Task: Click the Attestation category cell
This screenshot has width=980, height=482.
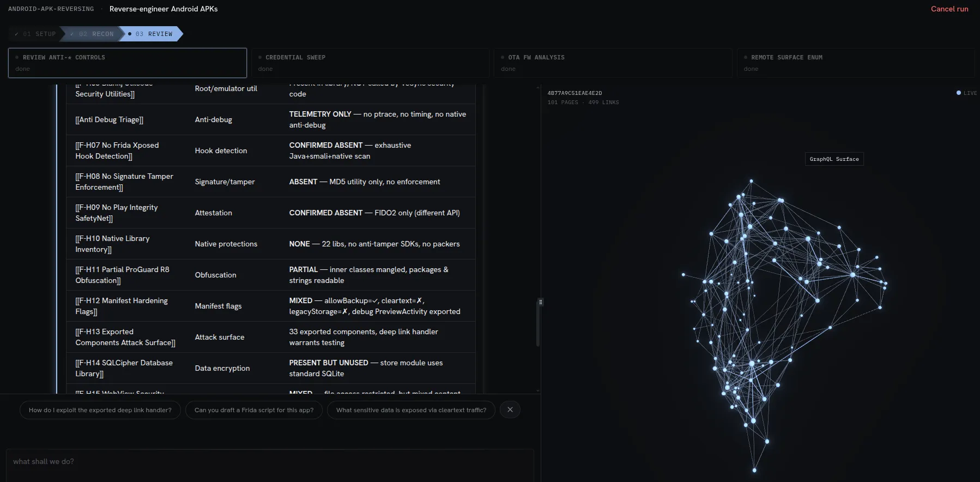Action: [213, 213]
